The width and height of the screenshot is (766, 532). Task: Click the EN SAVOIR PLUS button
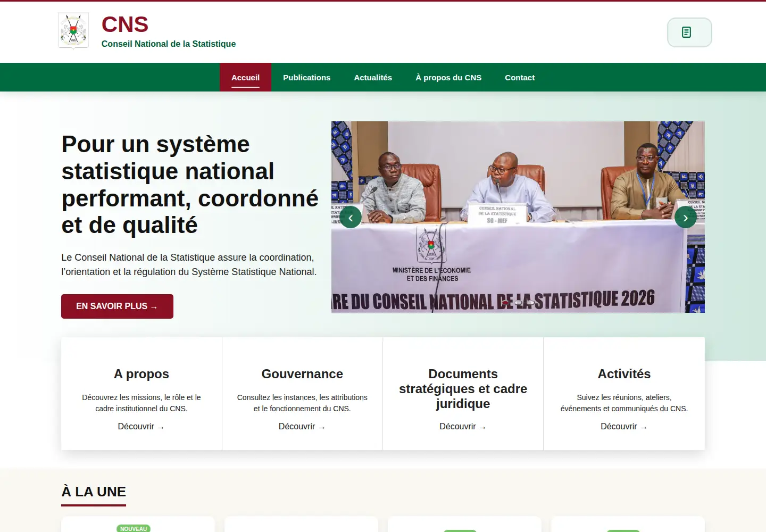point(117,306)
